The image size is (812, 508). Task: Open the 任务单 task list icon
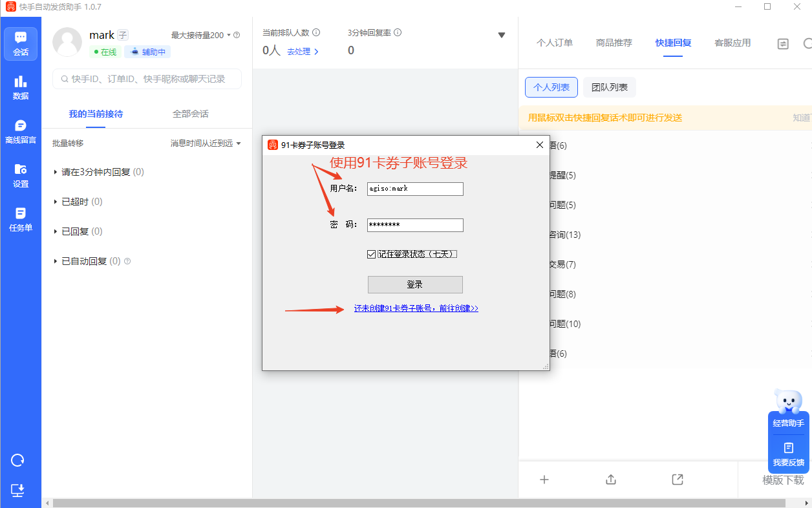[x=21, y=219]
